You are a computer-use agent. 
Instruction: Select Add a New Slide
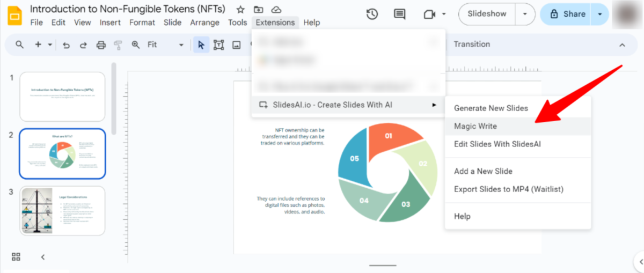(483, 171)
